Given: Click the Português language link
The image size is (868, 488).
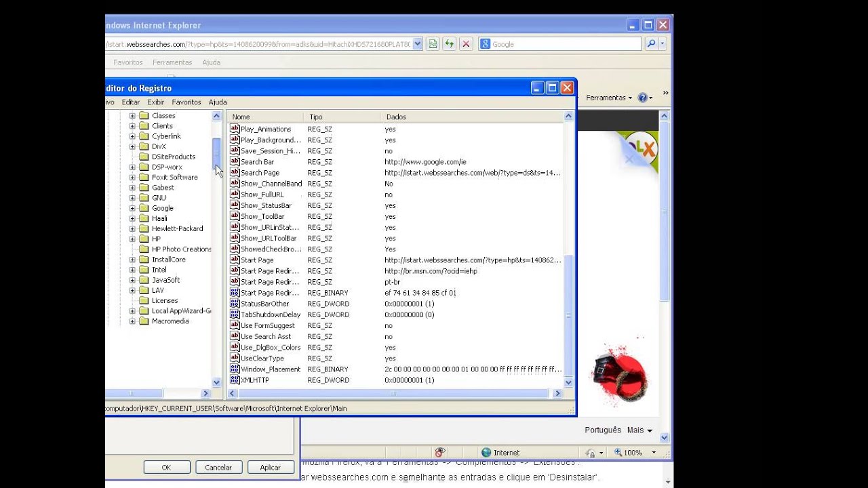Looking at the screenshot, I should (603, 430).
